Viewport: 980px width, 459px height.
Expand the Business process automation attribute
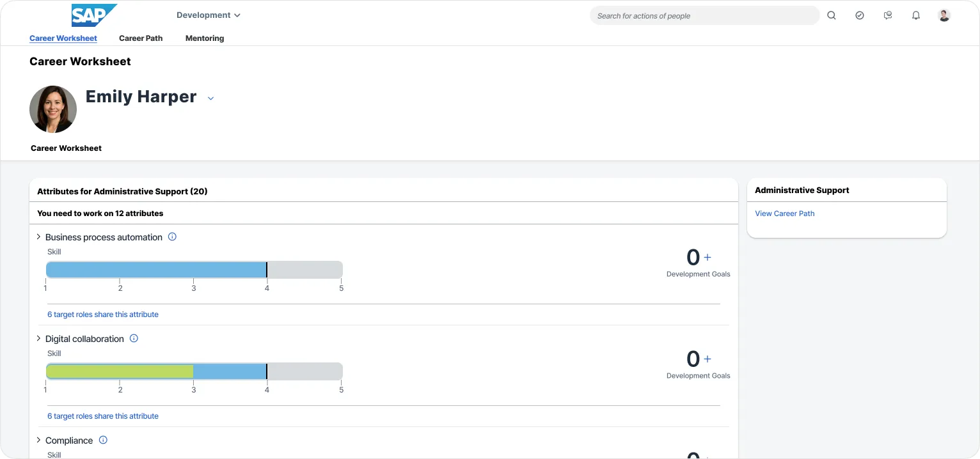38,237
